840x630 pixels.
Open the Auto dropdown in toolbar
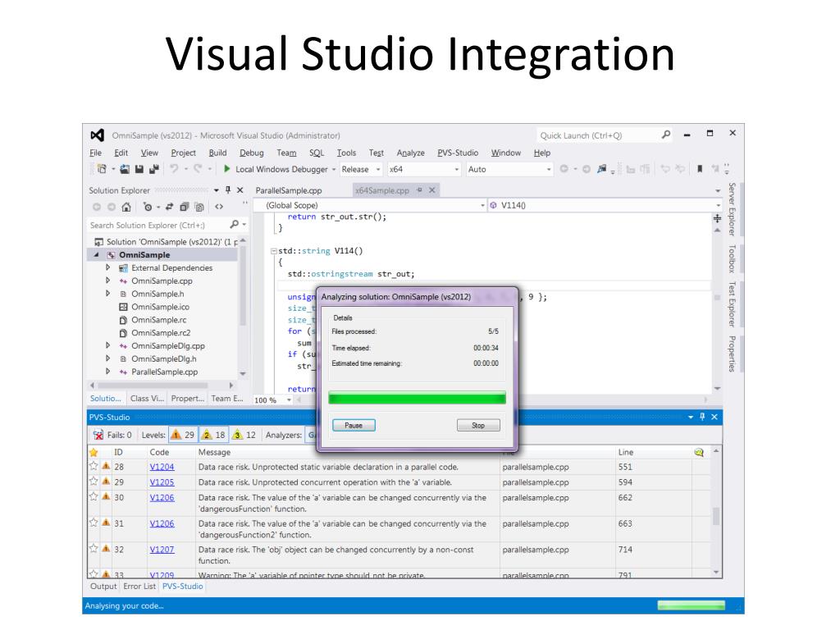click(x=549, y=169)
